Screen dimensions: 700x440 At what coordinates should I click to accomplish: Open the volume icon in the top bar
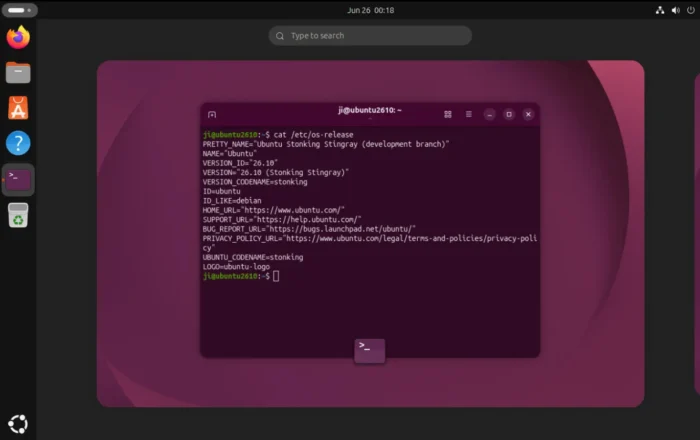[675, 10]
